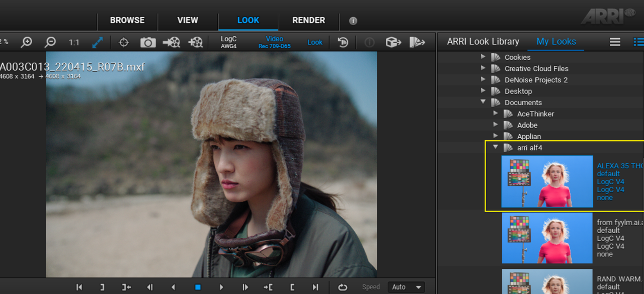Click the zoom out magnifier icon
This screenshot has width=644, height=294.
50,42
